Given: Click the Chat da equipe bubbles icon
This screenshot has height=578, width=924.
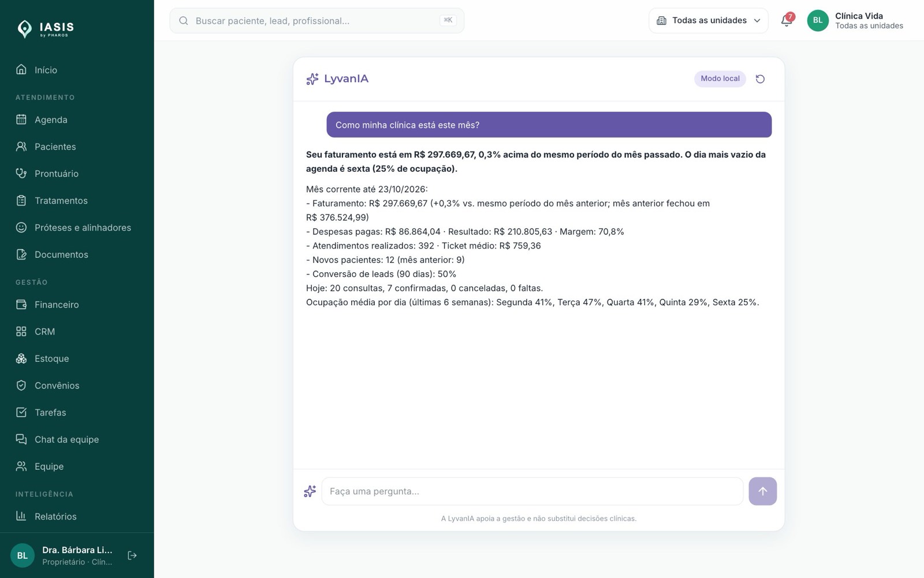Looking at the screenshot, I should click(x=21, y=439).
